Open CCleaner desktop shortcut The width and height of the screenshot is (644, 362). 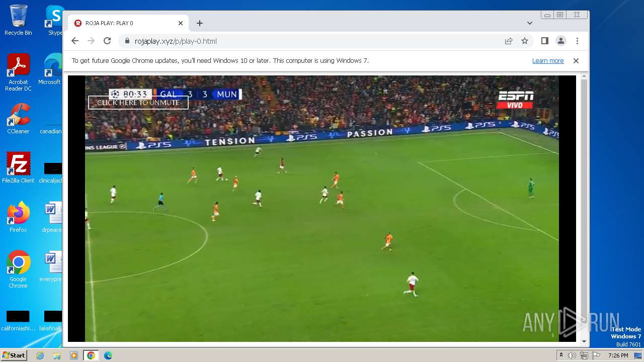pyautogui.click(x=18, y=119)
